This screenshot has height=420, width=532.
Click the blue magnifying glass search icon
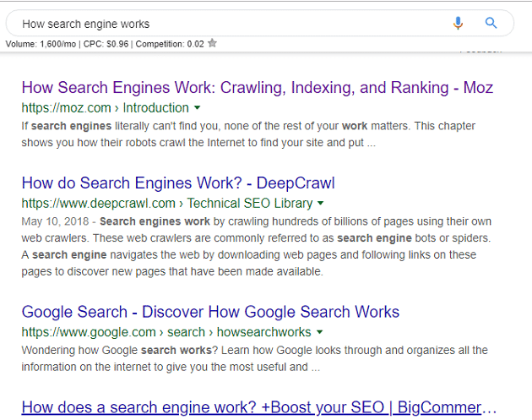491,23
